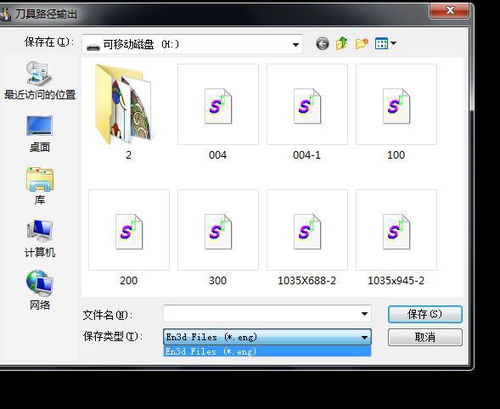Open Network (网络) sidebar icon
The width and height of the screenshot is (500, 409).
pyautogui.click(x=40, y=283)
